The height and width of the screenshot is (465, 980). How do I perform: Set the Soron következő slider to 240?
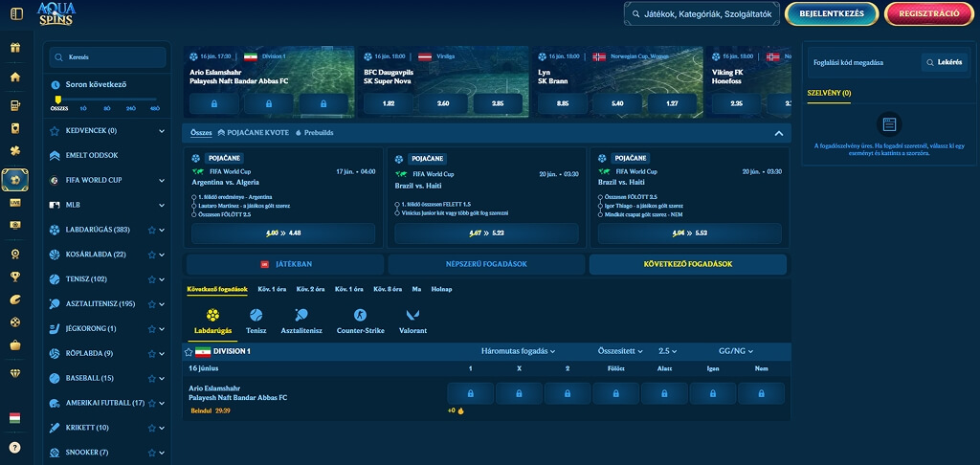pos(130,108)
